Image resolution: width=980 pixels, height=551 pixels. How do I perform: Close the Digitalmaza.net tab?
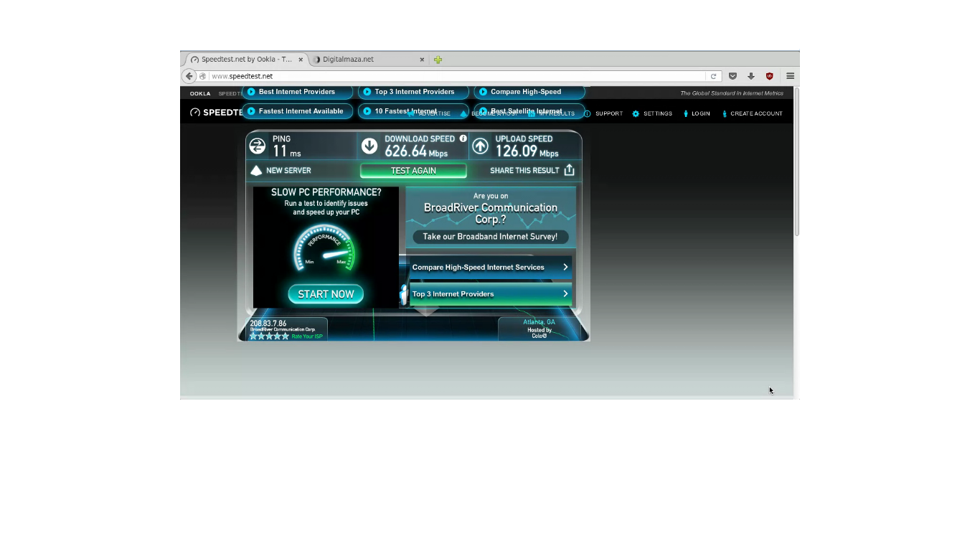(422, 60)
